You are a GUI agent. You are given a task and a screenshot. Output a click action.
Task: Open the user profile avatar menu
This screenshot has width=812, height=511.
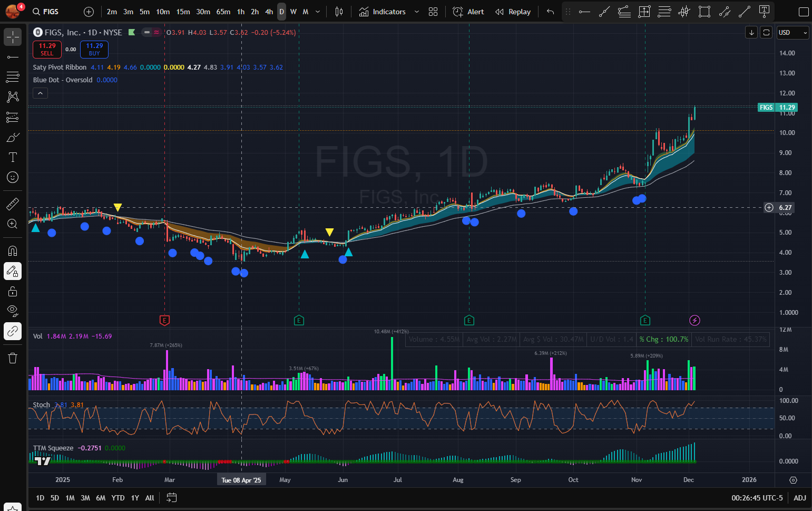click(14, 11)
